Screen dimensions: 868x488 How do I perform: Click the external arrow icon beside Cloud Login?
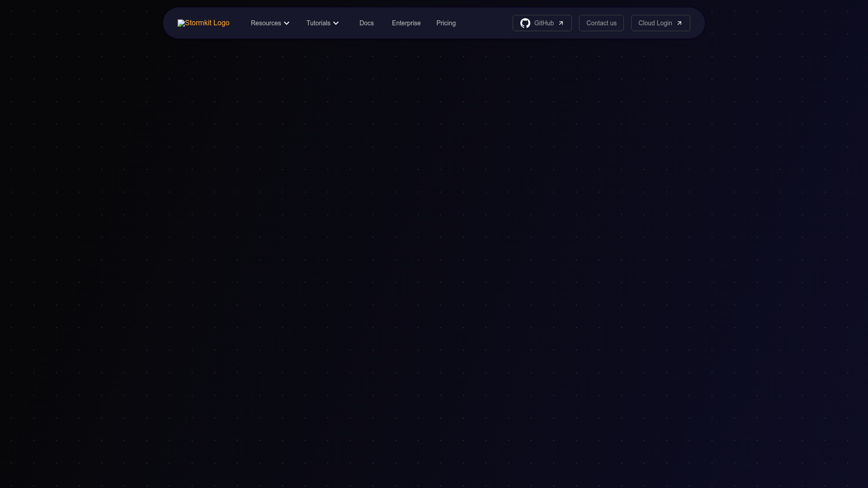point(679,23)
